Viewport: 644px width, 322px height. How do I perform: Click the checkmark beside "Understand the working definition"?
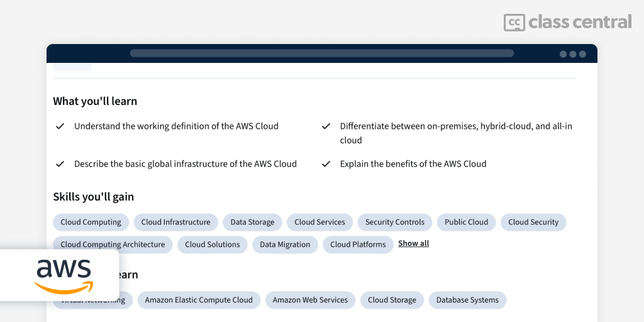pos(60,126)
